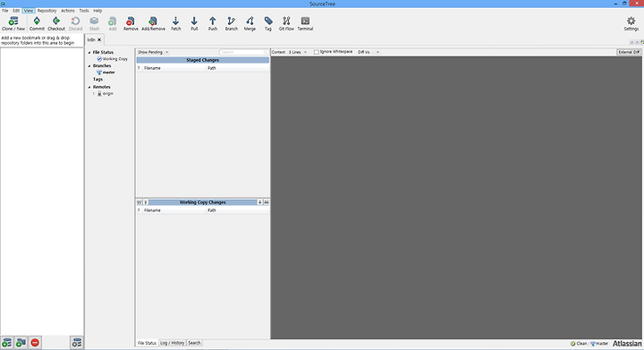Collapse the File Status tree section
The width and height of the screenshot is (644, 350).
click(89, 53)
